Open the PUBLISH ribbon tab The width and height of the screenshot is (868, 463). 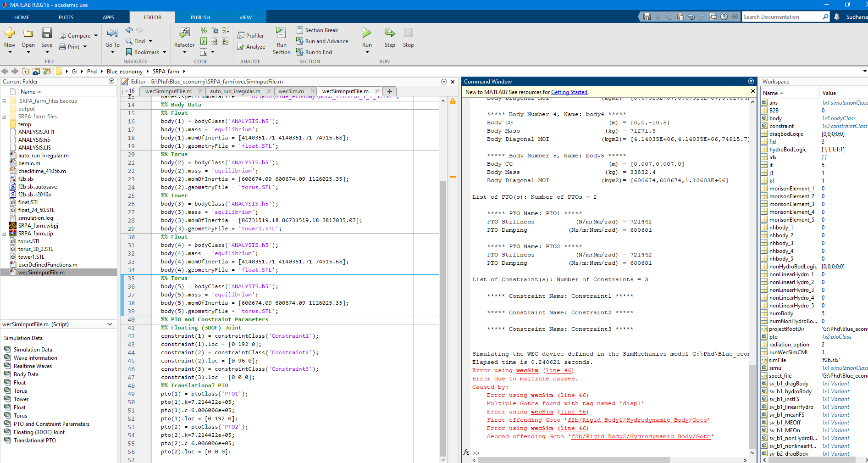200,17
